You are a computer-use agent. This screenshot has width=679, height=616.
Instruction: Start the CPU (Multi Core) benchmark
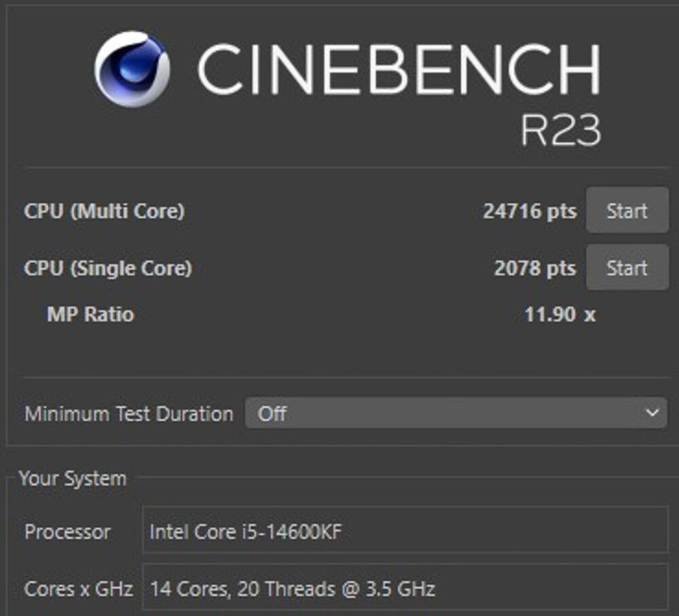pos(626,211)
